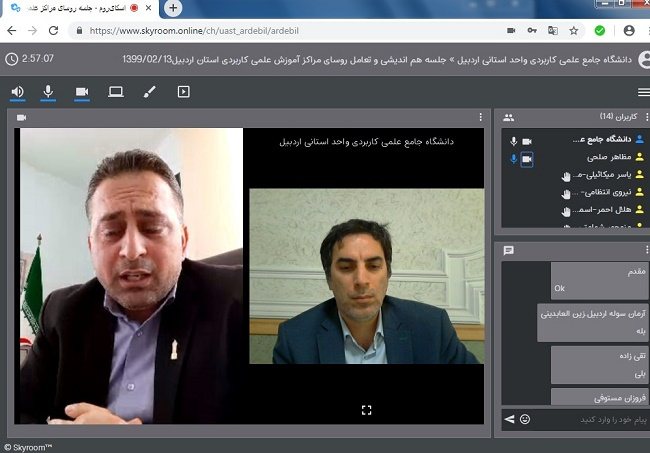
Task: Open the hamburger menu at top right
Action: point(642,92)
